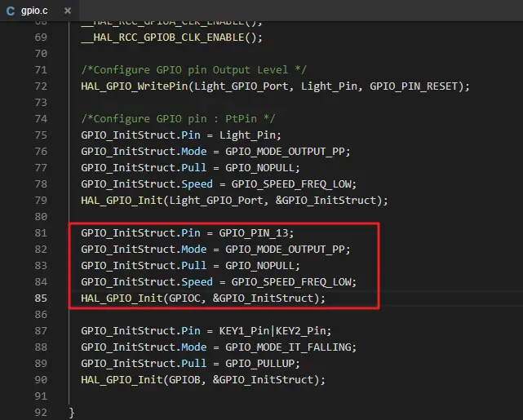Click GPIO_PULLUP on line 89
The width and height of the screenshot is (523, 420).
(259, 364)
